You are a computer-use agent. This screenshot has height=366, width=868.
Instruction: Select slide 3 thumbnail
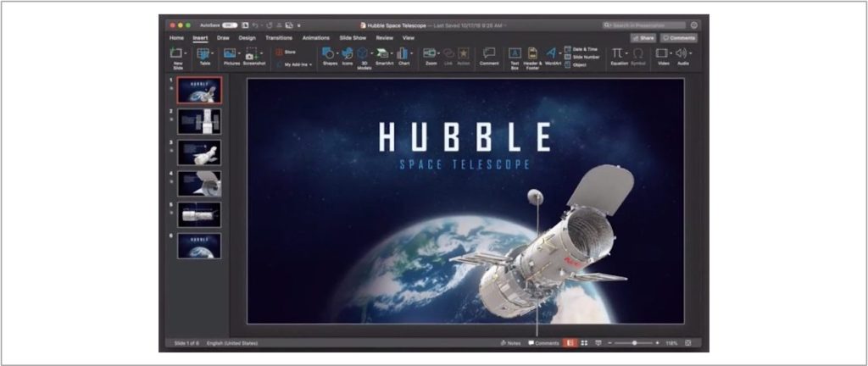(199, 152)
